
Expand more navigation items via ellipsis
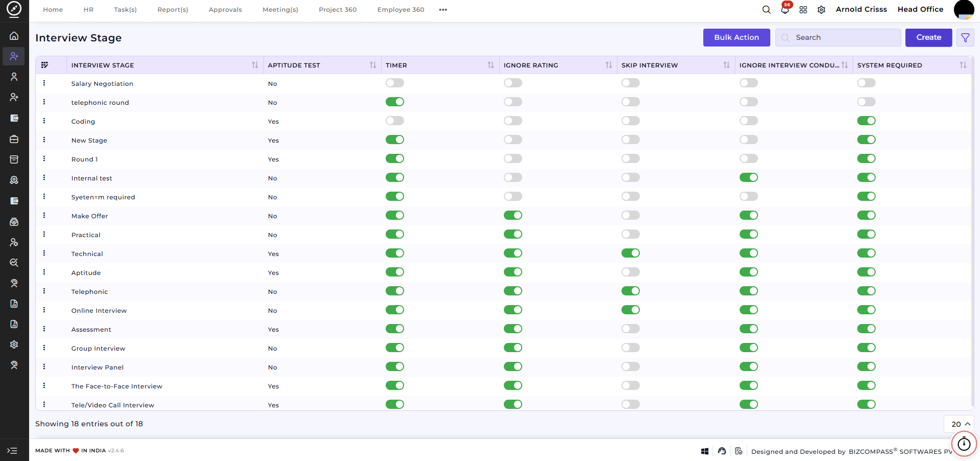click(x=443, y=10)
